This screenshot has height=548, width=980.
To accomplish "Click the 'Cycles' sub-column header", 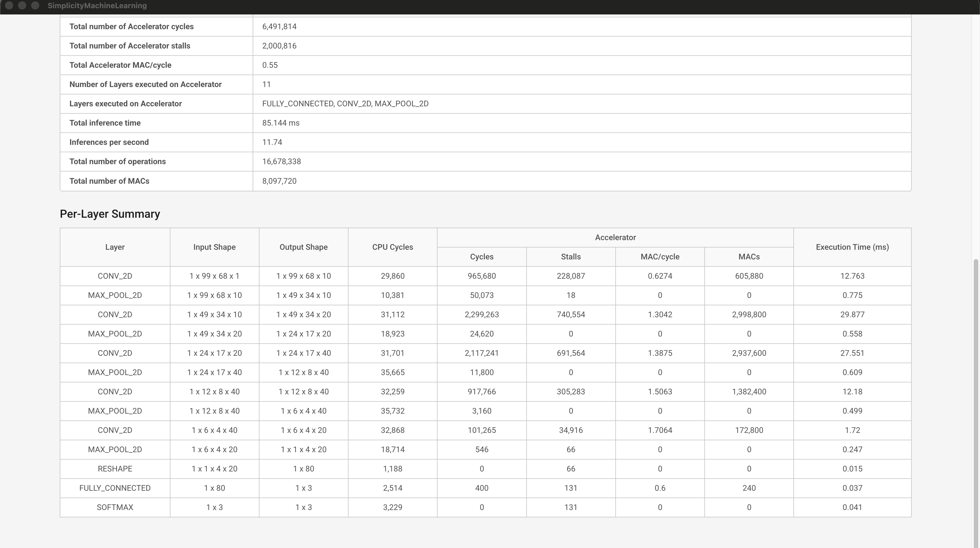I will click(481, 257).
